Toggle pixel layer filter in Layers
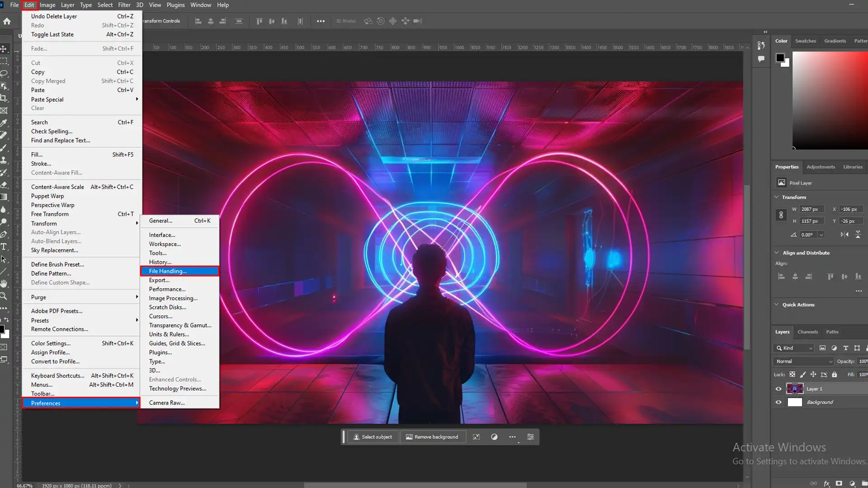The height and width of the screenshot is (488, 868). click(822, 348)
